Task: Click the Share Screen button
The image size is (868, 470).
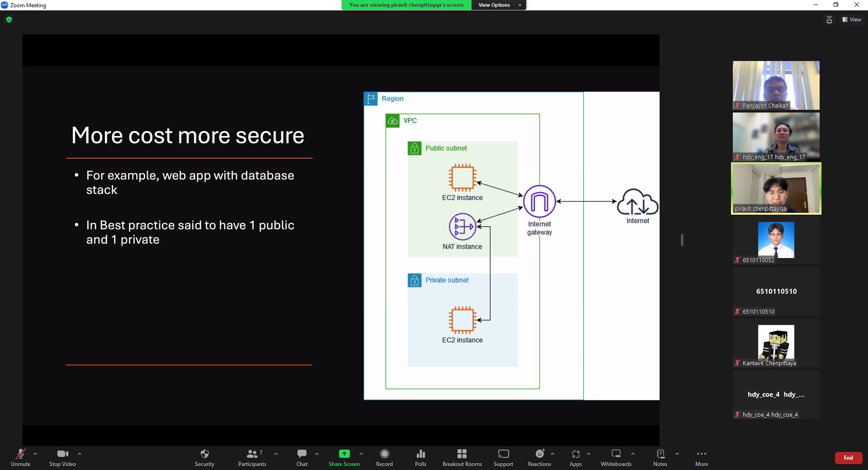Action: pos(344,457)
